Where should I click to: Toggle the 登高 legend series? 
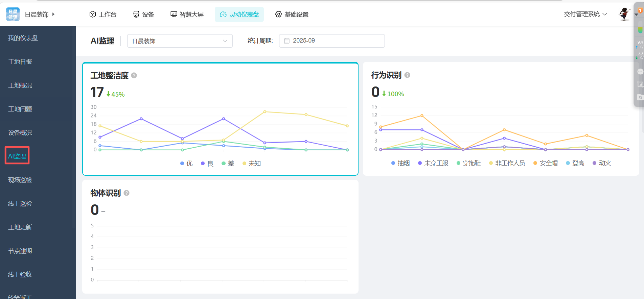(575, 163)
